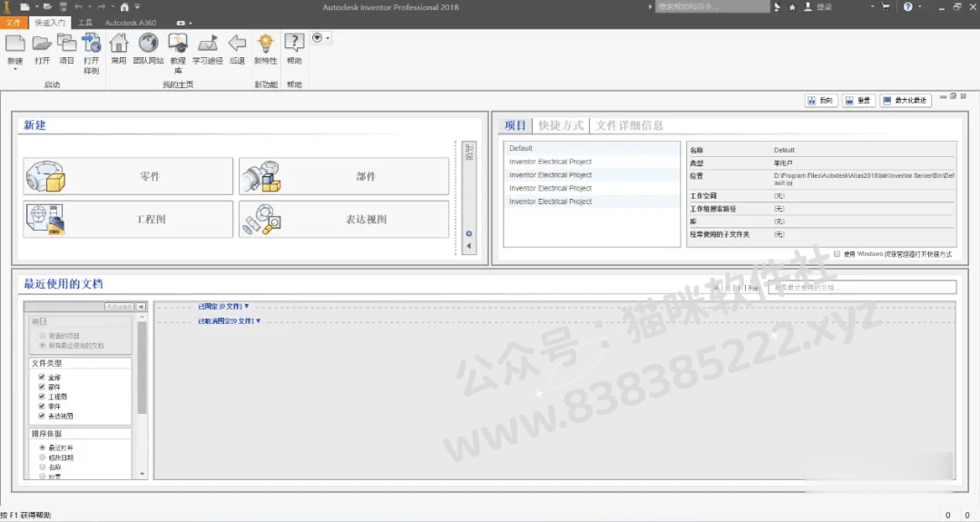Click the 帮助 (Help) question-mark ribbon icon
Image resolution: width=980 pixels, height=522 pixels.
coord(294,44)
